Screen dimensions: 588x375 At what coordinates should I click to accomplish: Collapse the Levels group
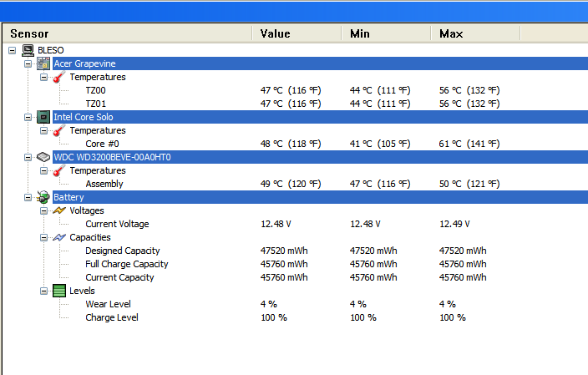[x=43, y=291]
